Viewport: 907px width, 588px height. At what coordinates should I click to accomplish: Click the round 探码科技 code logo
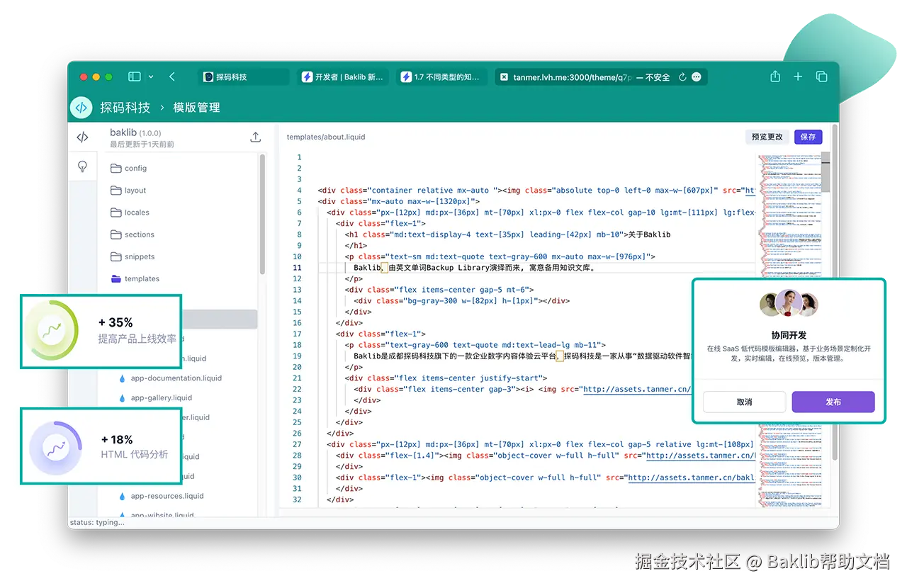click(x=81, y=108)
